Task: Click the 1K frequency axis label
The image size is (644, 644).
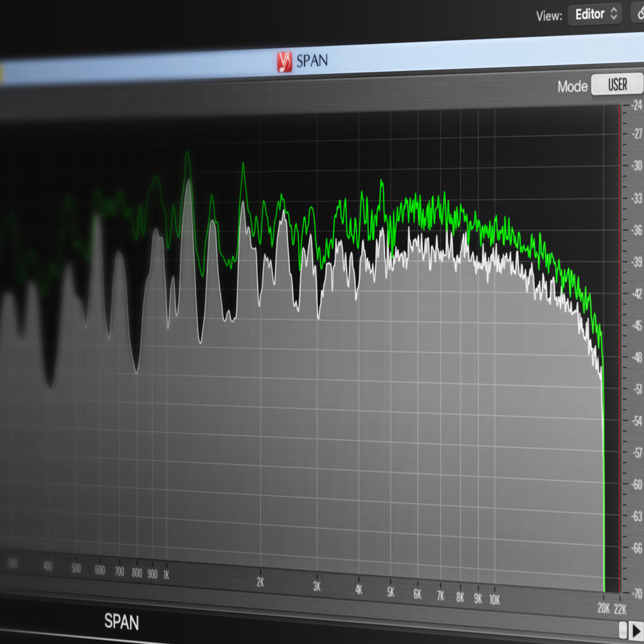Action: pyautogui.click(x=166, y=575)
